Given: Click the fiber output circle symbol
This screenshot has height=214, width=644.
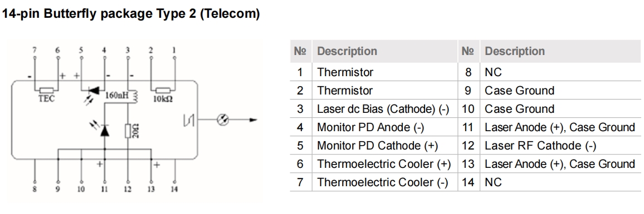Looking at the screenshot, I should point(223,120).
